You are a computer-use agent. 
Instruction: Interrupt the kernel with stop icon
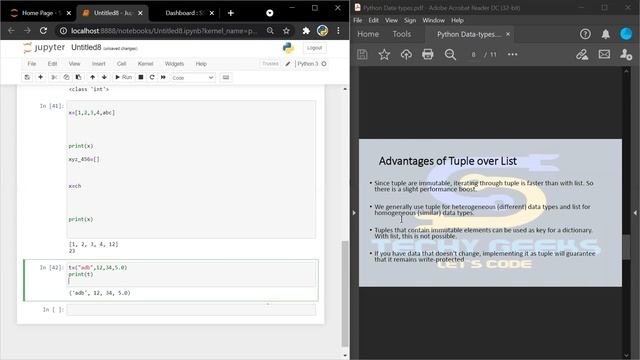pyautogui.click(x=141, y=77)
